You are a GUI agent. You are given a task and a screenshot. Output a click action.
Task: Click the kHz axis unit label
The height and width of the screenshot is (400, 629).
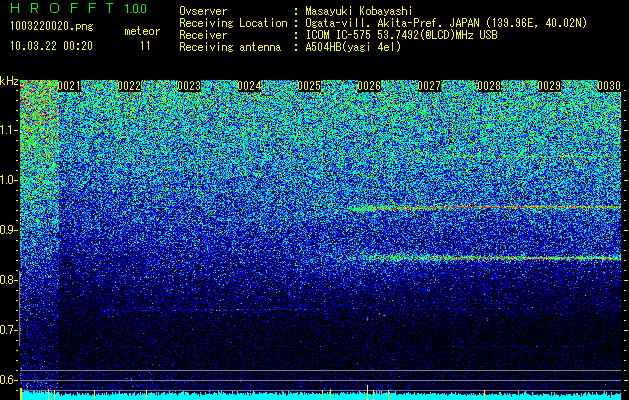[x=9, y=81]
